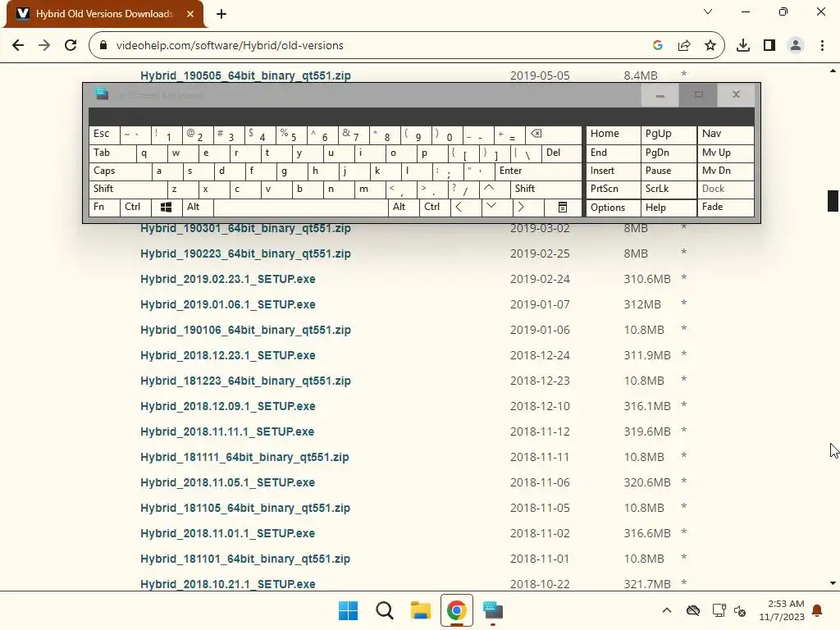Click the Windows logo key on keyboard
Image resolution: width=840 pixels, height=630 pixels.
(x=166, y=208)
